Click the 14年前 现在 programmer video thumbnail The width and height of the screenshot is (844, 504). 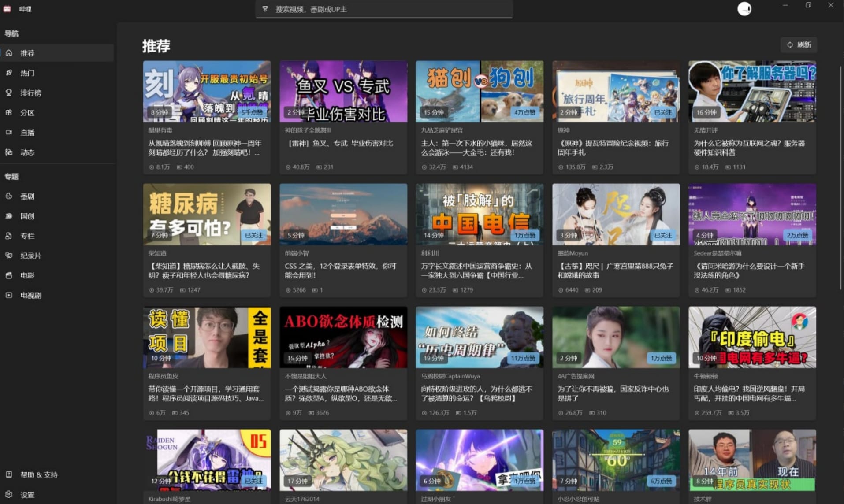tap(752, 460)
